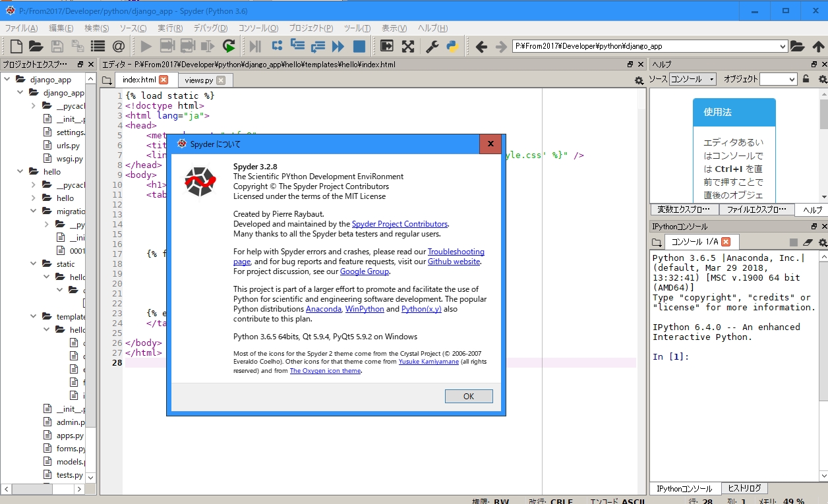
Task: Re-run last script green icon
Action: coord(229,46)
